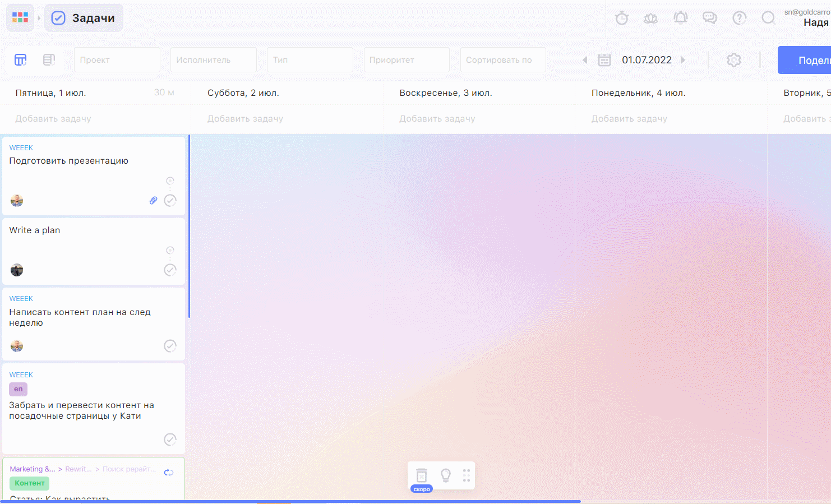Screen dimensions: 831x504
Task: Mark 'Write a plan' task as done
Action: (x=170, y=270)
